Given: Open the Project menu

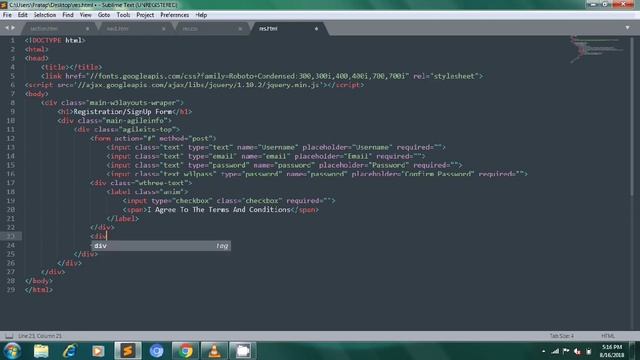Looking at the screenshot, I should coord(145,15).
